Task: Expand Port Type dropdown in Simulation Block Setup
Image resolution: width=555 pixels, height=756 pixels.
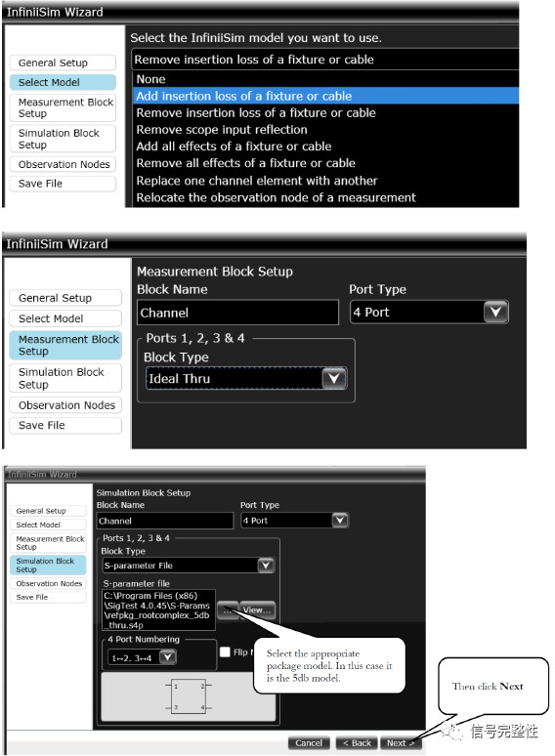Action: (340, 521)
